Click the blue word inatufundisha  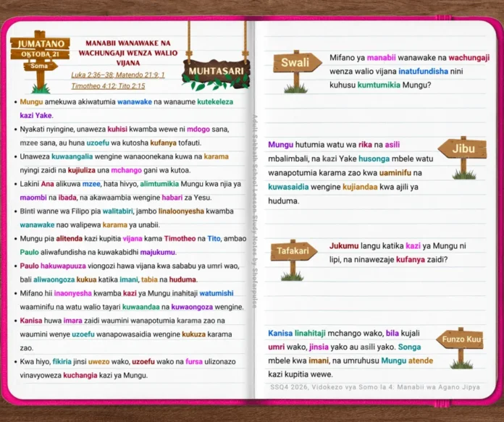click(x=424, y=72)
